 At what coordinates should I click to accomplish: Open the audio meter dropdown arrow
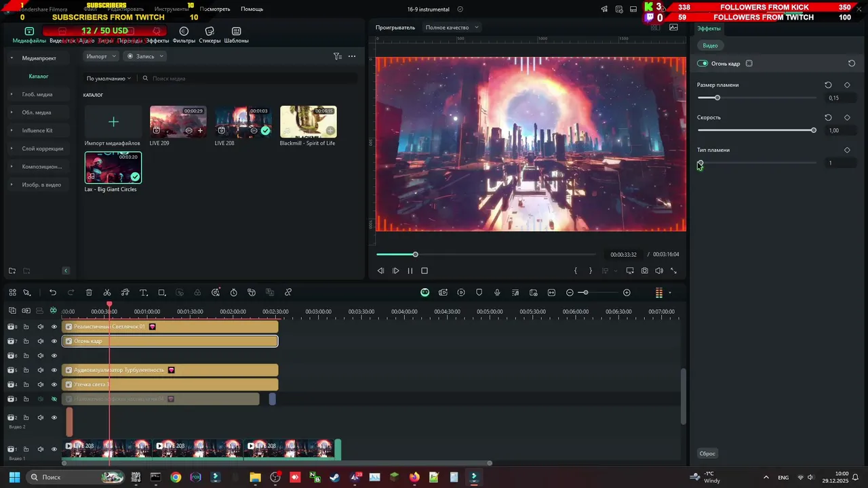[670, 293]
